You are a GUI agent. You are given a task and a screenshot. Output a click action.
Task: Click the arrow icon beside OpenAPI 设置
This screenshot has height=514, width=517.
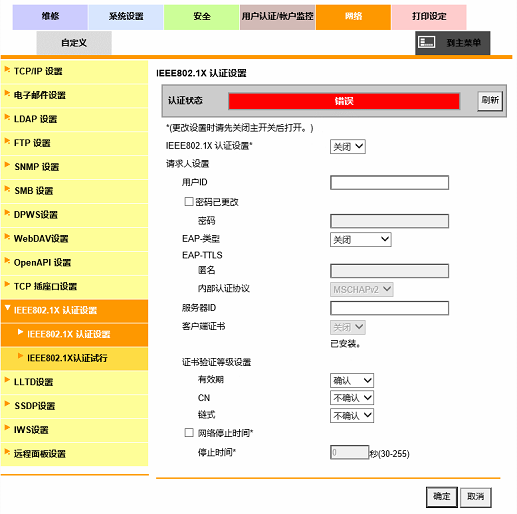coord(7,261)
